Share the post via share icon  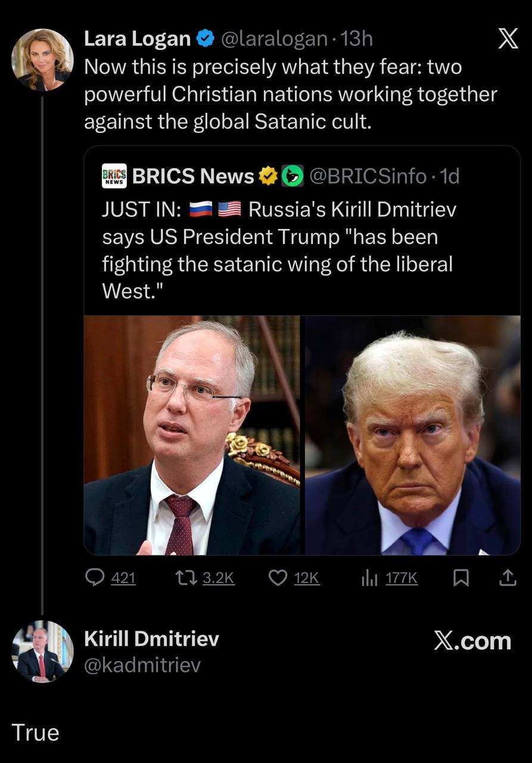pyautogui.click(x=507, y=578)
